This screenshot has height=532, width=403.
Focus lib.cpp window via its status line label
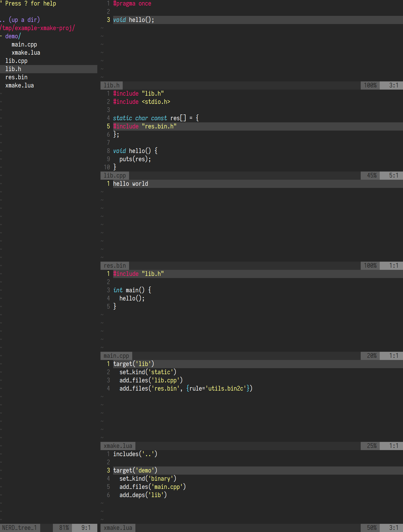pyautogui.click(x=115, y=175)
